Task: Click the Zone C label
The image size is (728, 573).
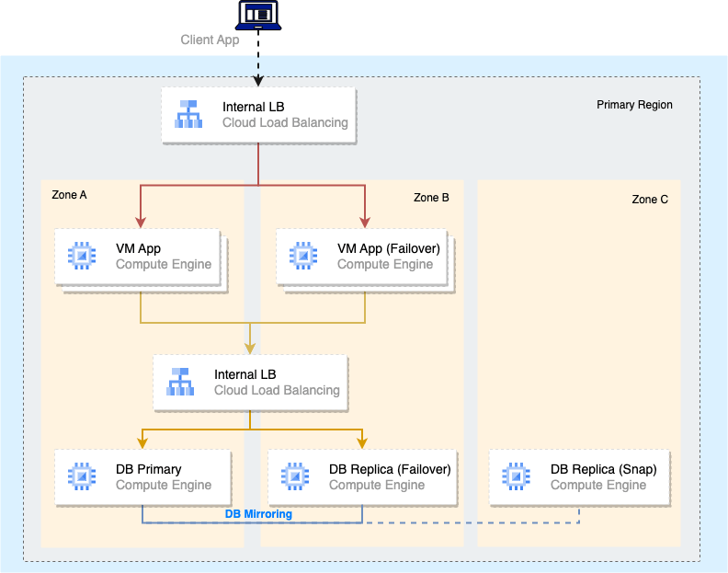Action: pyautogui.click(x=650, y=200)
